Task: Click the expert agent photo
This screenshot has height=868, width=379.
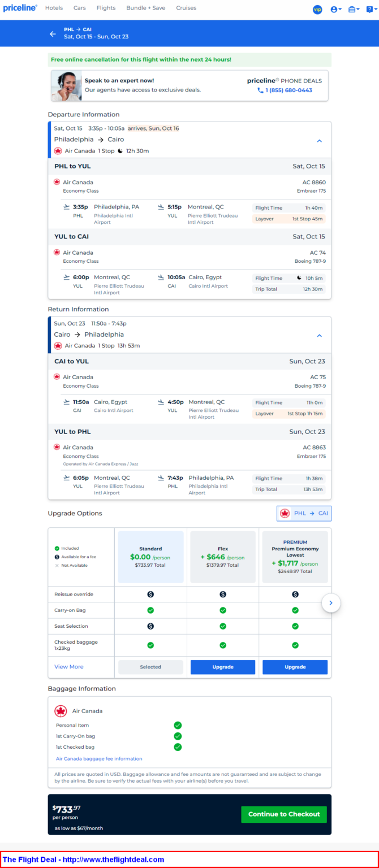Action: pos(66,85)
